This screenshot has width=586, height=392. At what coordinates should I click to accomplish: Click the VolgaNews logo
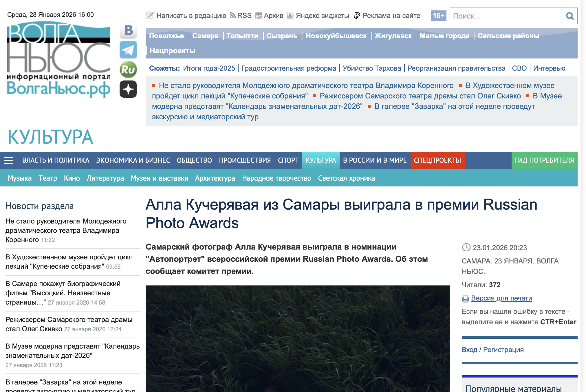pos(58,59)
